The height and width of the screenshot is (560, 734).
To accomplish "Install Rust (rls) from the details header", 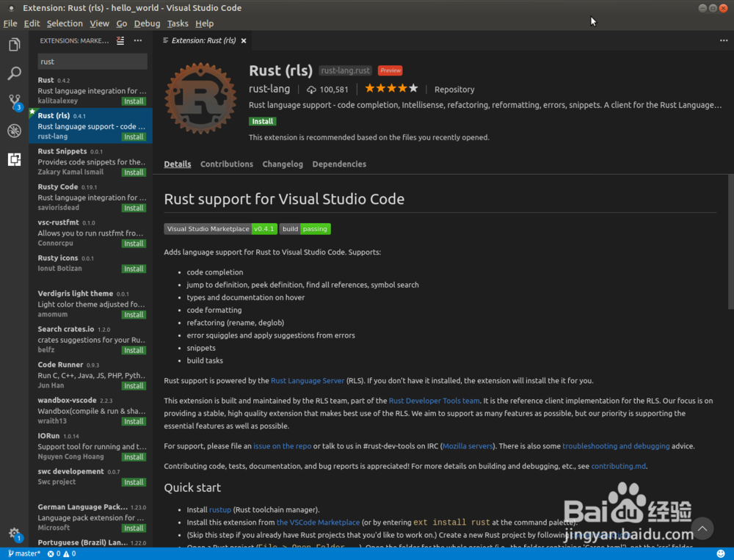I will click(x=263, y=121).
